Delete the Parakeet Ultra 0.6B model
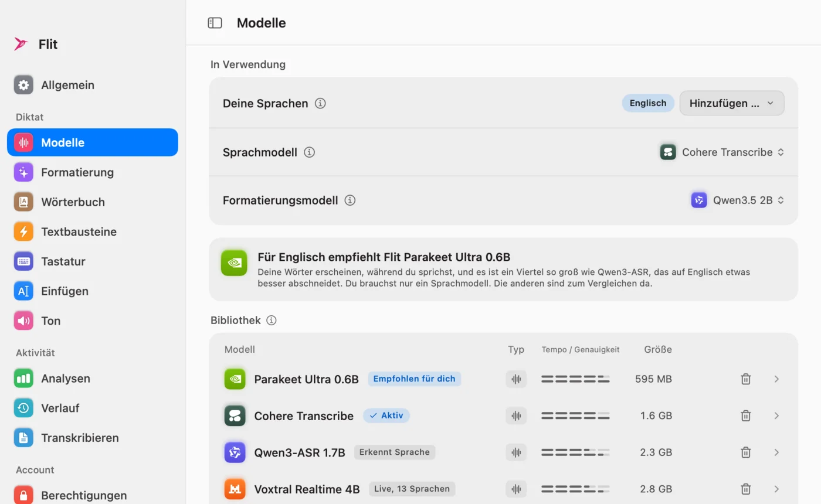The width and height of the screenshot is (821, 504). (746, 379)
